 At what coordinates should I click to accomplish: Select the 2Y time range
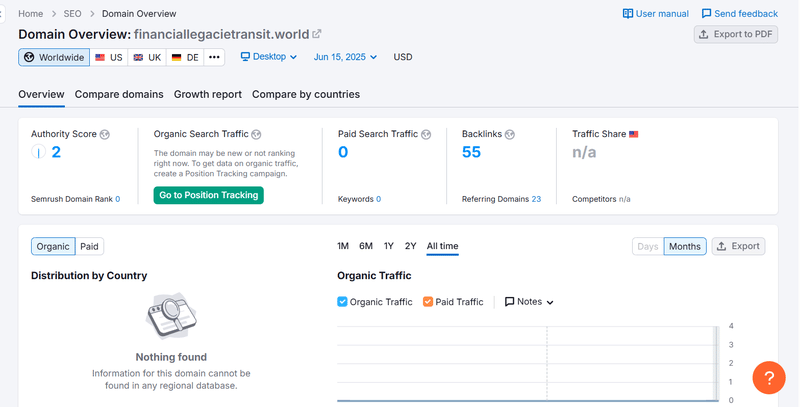411,246
